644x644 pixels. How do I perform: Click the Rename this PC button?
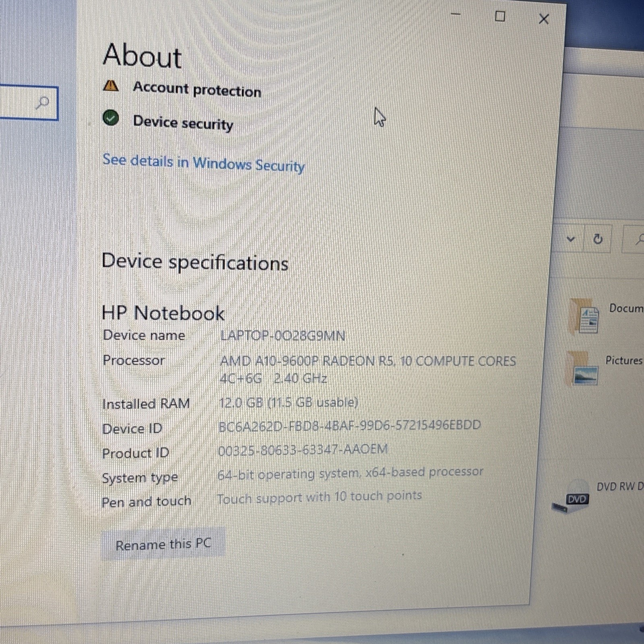(163, 544)
